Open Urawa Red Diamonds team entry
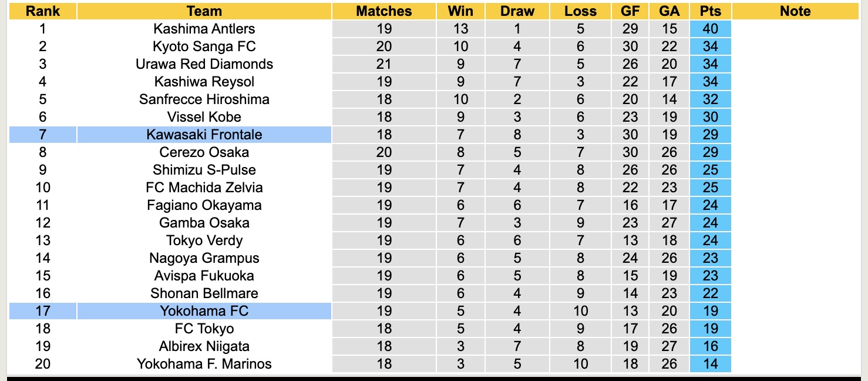The height and width of the screenshot is (381, 868). [204, 64]
